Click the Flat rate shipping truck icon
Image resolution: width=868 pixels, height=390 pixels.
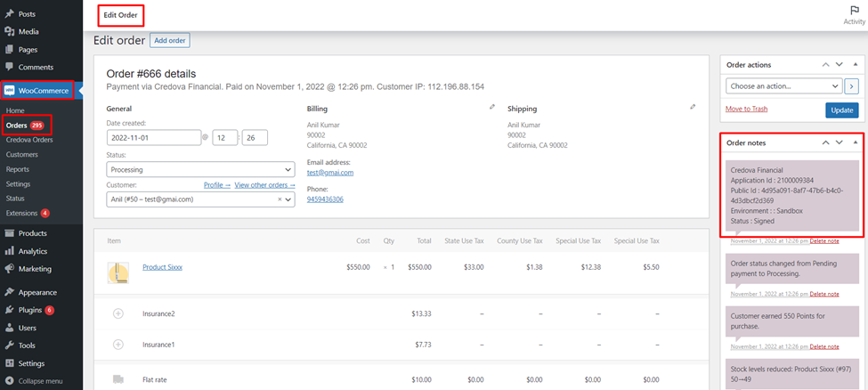click(x=118, y=379)
